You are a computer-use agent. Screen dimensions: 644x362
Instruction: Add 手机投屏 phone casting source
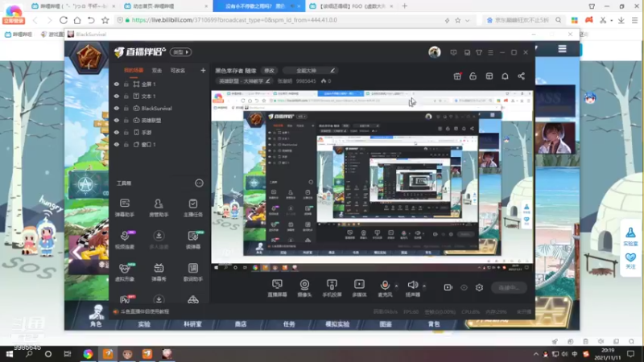click(x=332, y=288)
